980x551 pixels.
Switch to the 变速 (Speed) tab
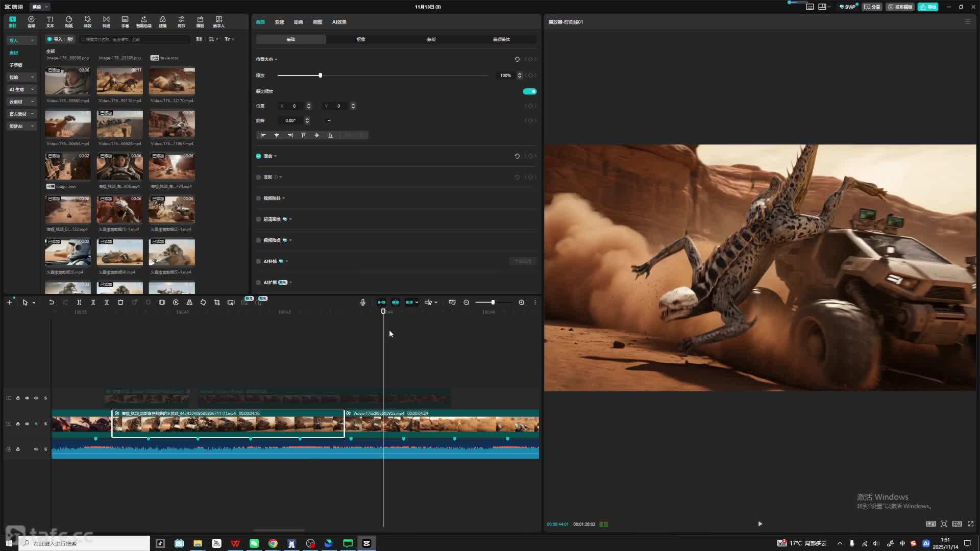[279, 22]
